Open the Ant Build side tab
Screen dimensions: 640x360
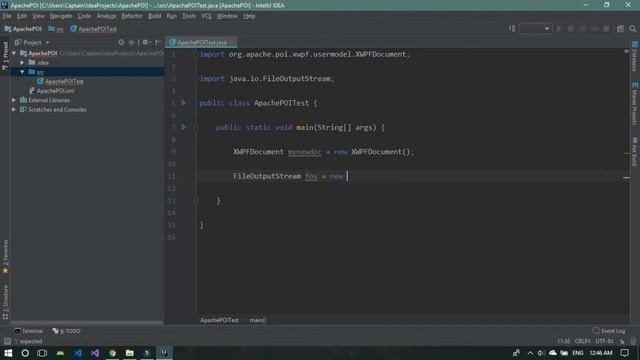pyautogui.click(x=635, y=152)
